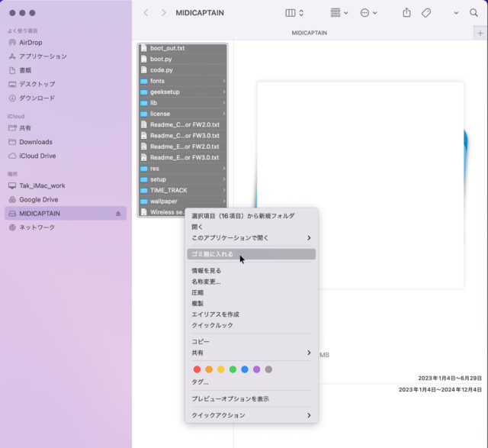Screen dimensions: 488x448
Task: Add a new tab with plus button
Action: [480, 33]
